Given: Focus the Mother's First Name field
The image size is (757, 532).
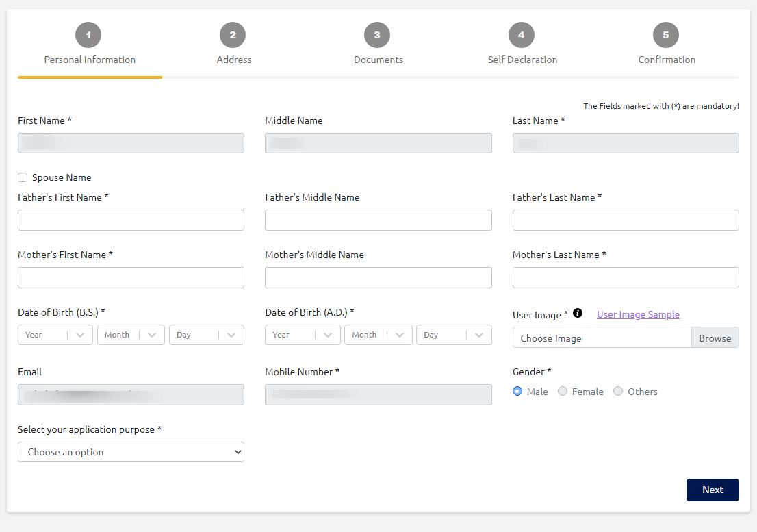Looking at the screenshot, I should (x=131, y=277).
